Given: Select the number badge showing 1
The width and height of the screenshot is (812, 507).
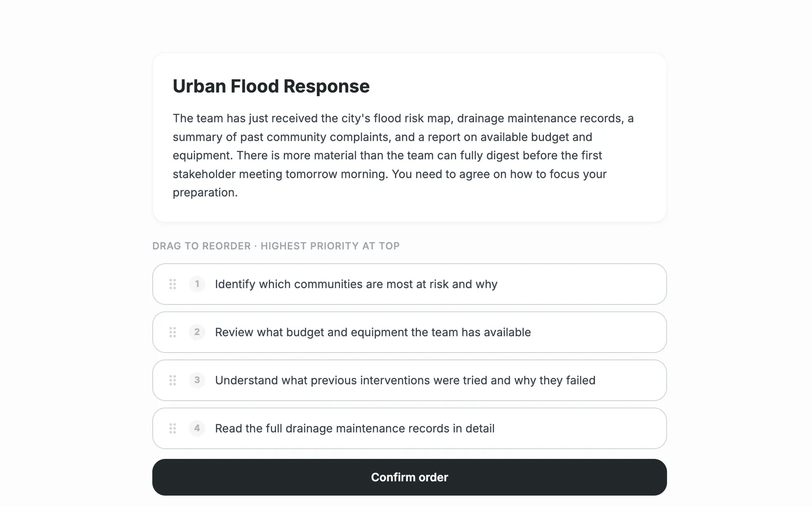Looking at the screenshot, I should [197, 284].
